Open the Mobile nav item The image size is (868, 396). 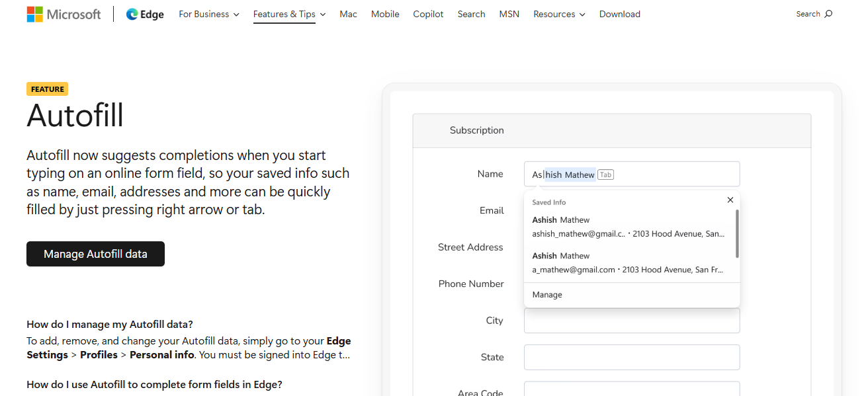pyautogui.click(x=385, y=14)
